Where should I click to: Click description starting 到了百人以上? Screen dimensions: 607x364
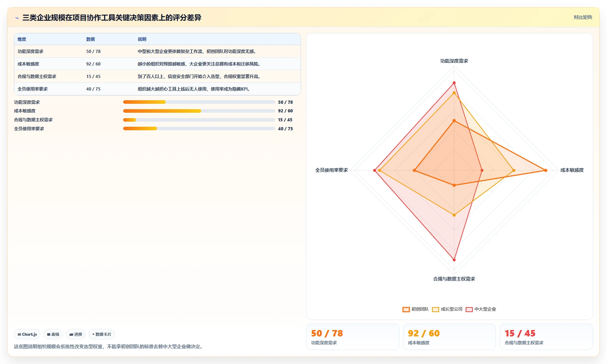[x=200, y=77]
